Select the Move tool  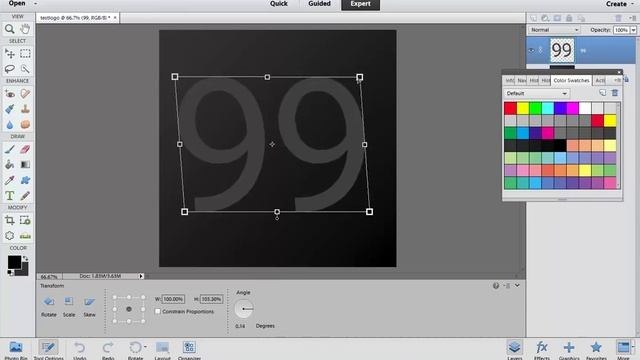9,53
